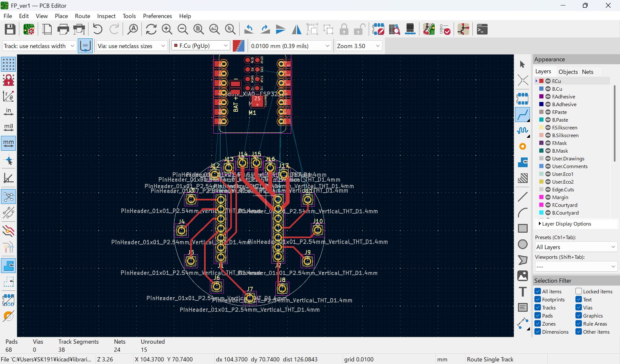Click Zoom to Fit icon
The width and height of the screenshot is (620, 364).
click(199, 29)
